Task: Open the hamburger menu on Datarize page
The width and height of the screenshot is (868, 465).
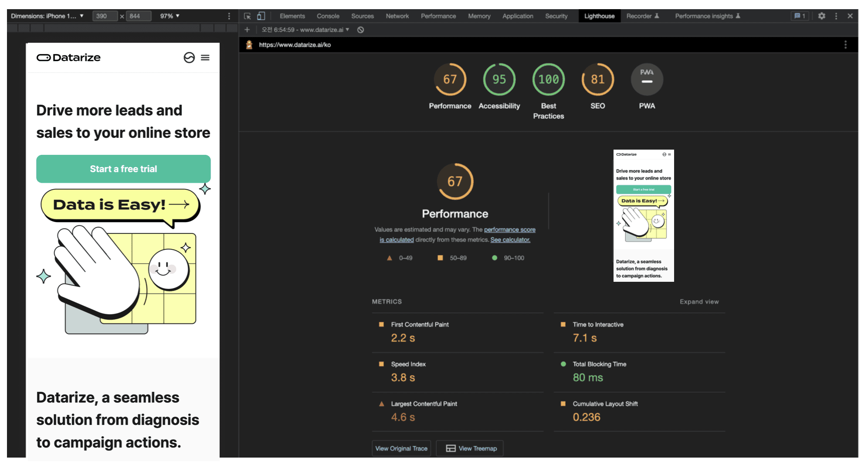Action: click(205, 58)
